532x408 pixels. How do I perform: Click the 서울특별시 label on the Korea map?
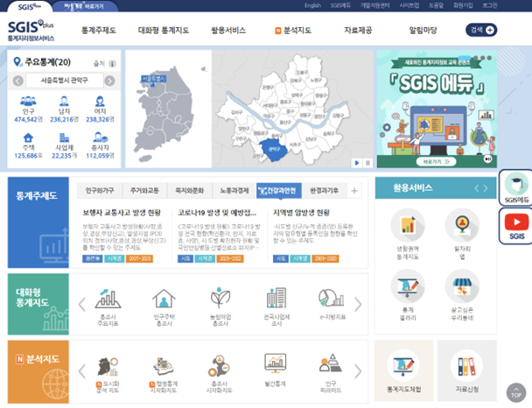[153, 79]
